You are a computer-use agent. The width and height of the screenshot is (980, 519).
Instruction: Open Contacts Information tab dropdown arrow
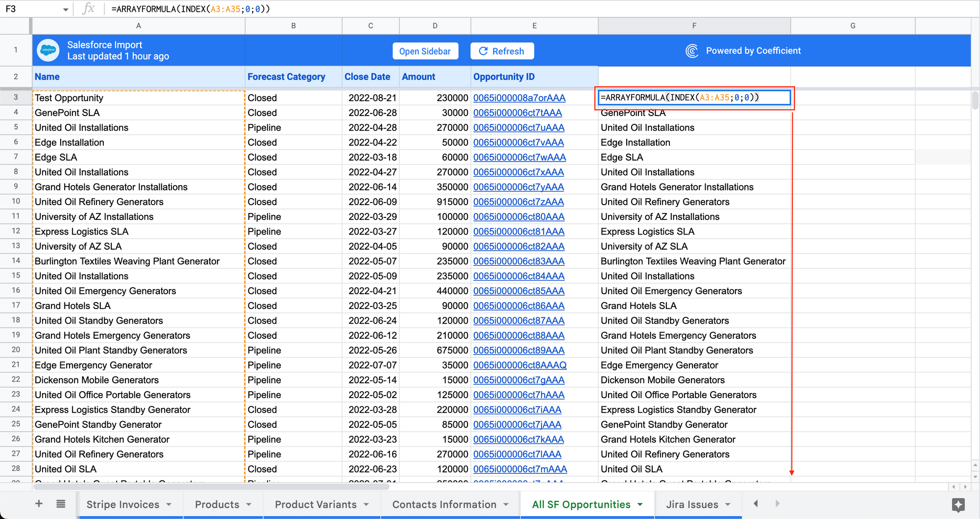tap(506, 504)
